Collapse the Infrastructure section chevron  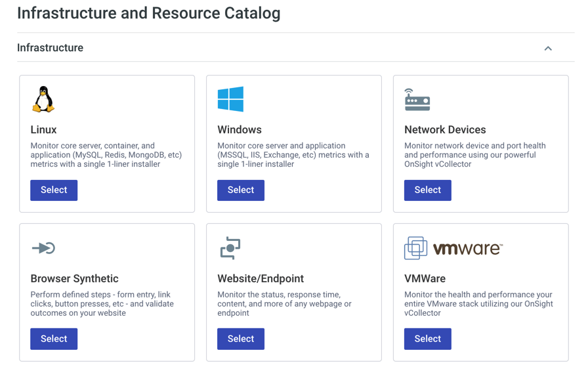pos(548,48)
